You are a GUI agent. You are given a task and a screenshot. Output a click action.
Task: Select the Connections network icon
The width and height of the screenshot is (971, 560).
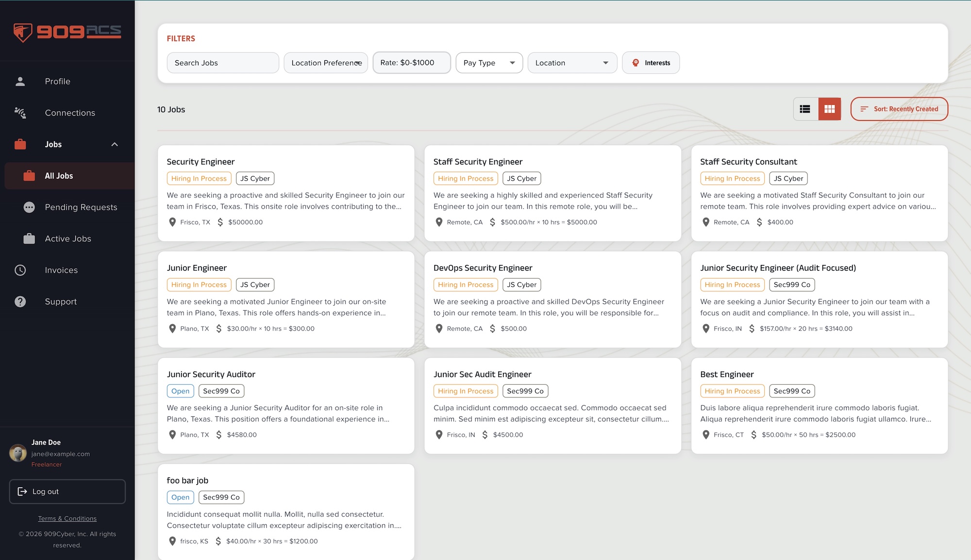[x=20, y=113]
